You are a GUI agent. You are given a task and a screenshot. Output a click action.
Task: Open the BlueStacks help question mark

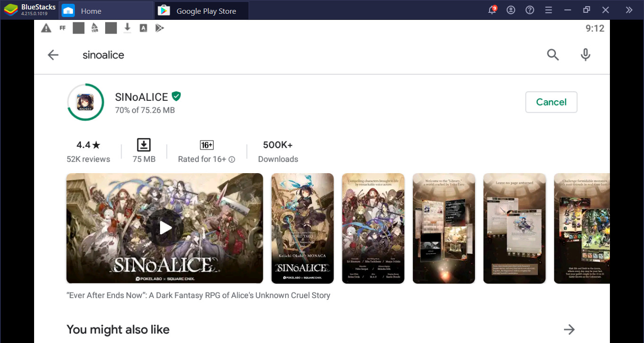point(530,10)
